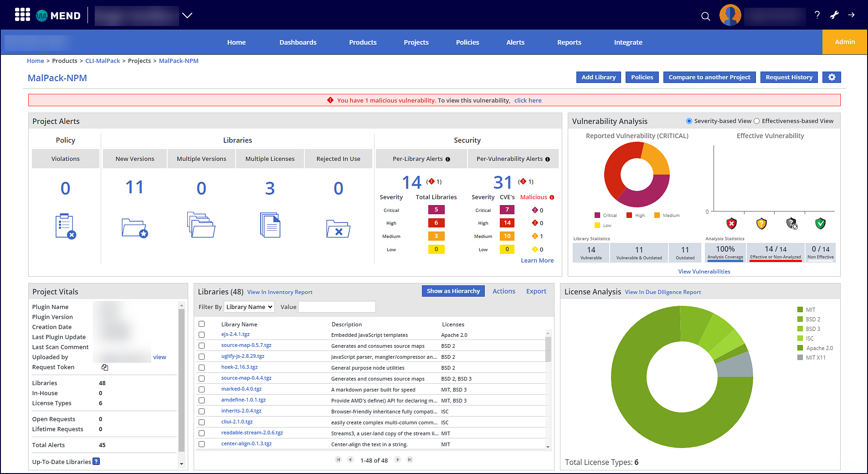Open the Reports menu
The width and height of the screenshot is (868, 474).
tap(569, 42)
